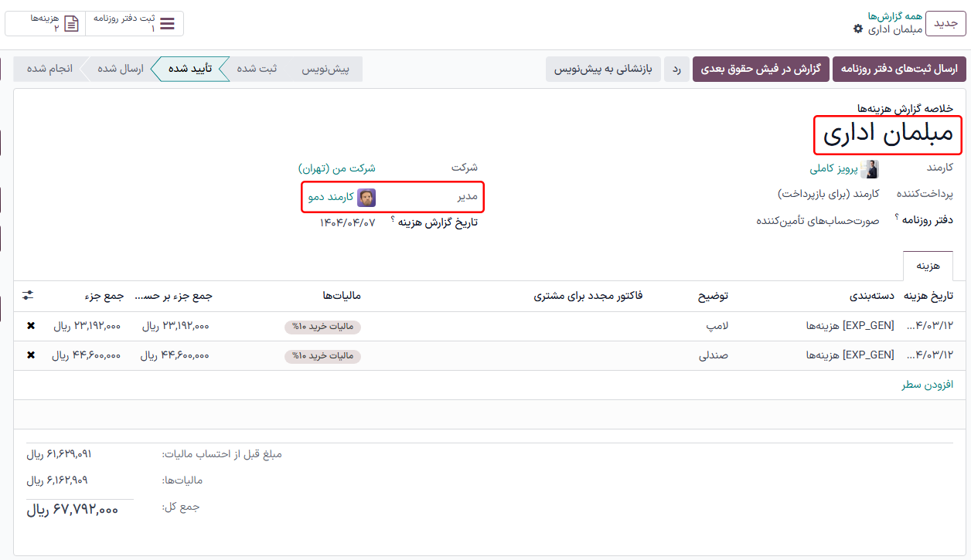Click the gear settings icon beside مبلمان اداری

857,29
